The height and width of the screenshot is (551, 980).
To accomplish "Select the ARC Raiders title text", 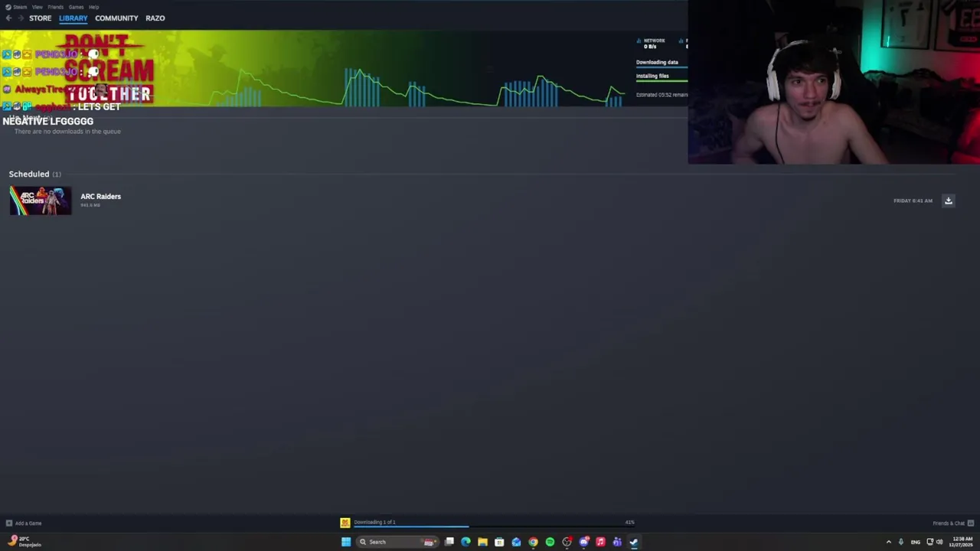I will [x=100, y=197].
